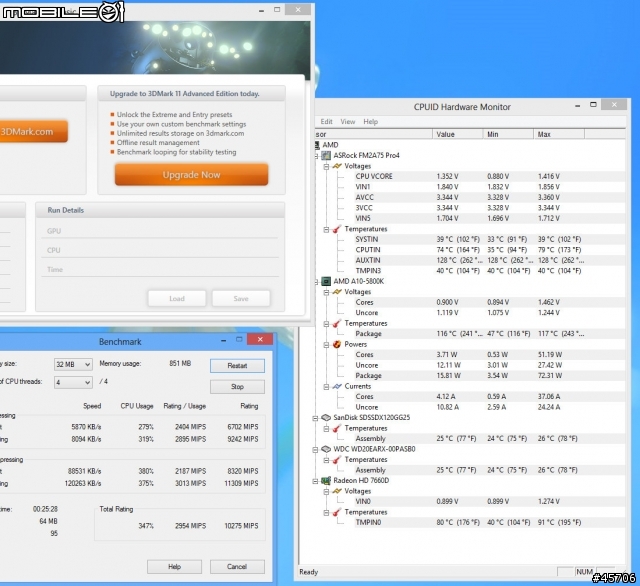The image size is (640, 586).
Task: Click the A10-5800K Temperatures thermometer icon
Action: [x=337, y=323]
